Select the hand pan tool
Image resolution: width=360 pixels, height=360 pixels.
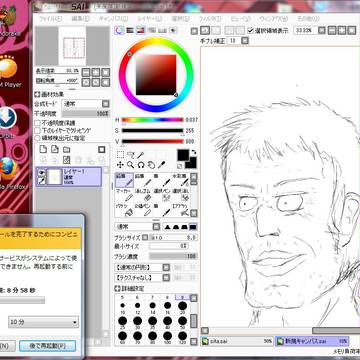(x=151, y=165)
